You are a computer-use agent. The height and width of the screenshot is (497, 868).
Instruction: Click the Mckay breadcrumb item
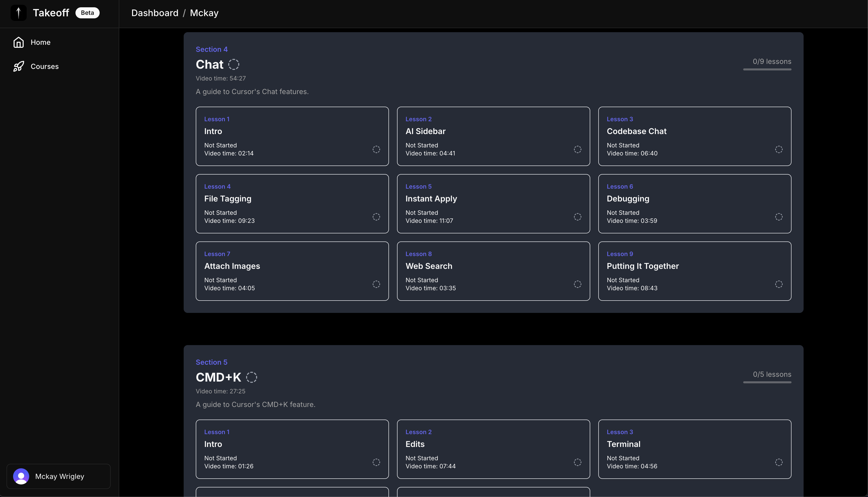(204, 13)
